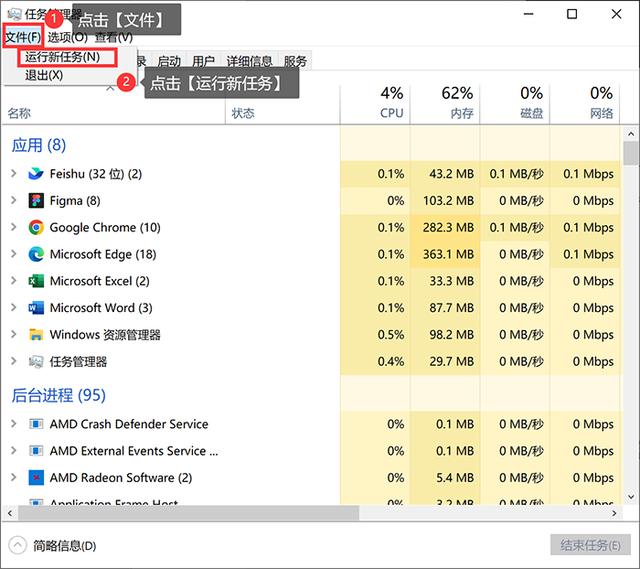The width and height of the screenshot is (640, 569).
Task: Select 退出(X) in the open menu
Action: coord(44,75)
